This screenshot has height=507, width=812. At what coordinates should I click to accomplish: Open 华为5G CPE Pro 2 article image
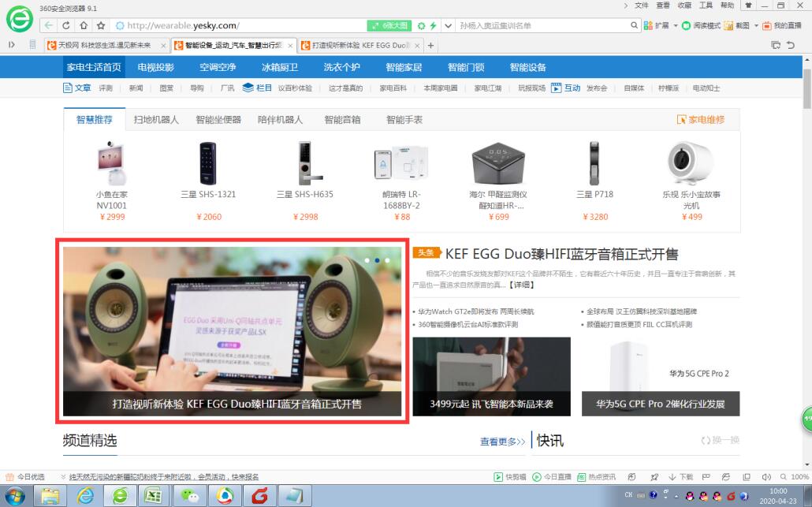point(661,376)
